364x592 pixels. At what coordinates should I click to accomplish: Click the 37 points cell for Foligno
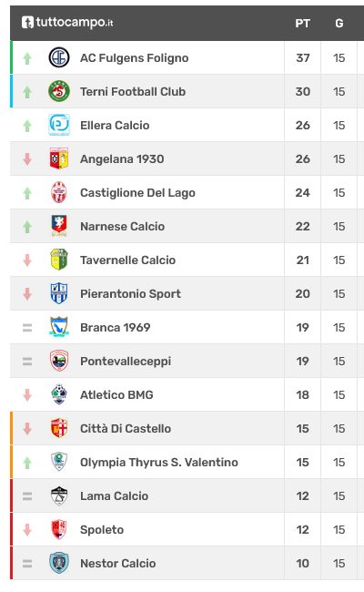point(303,57)
